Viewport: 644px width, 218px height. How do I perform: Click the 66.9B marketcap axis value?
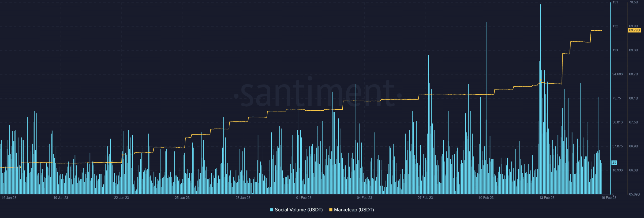coord(633,146)
